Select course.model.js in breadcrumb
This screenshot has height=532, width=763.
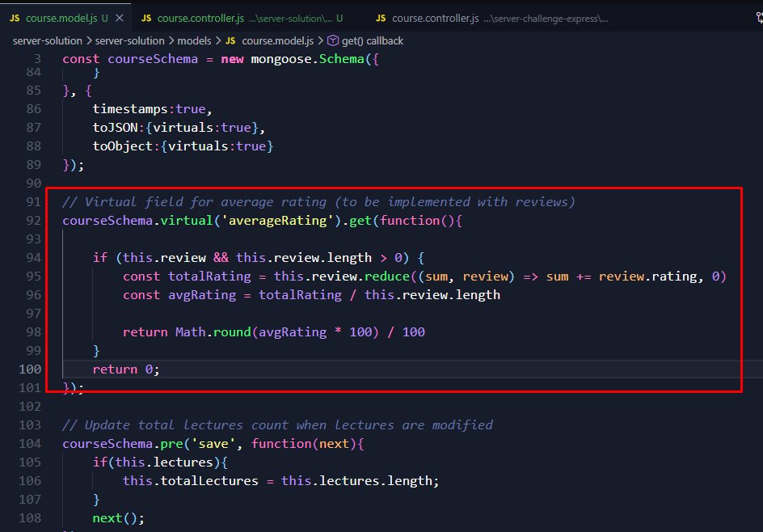277,41
